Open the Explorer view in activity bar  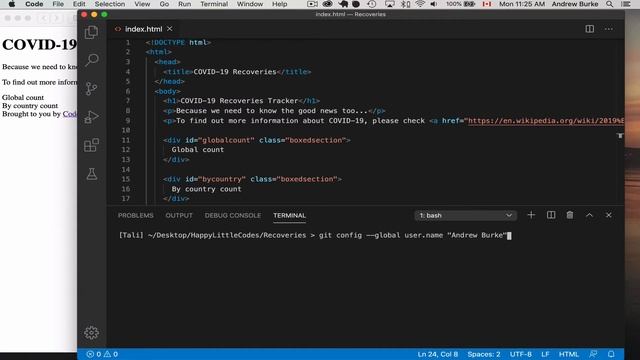(91, 32)
